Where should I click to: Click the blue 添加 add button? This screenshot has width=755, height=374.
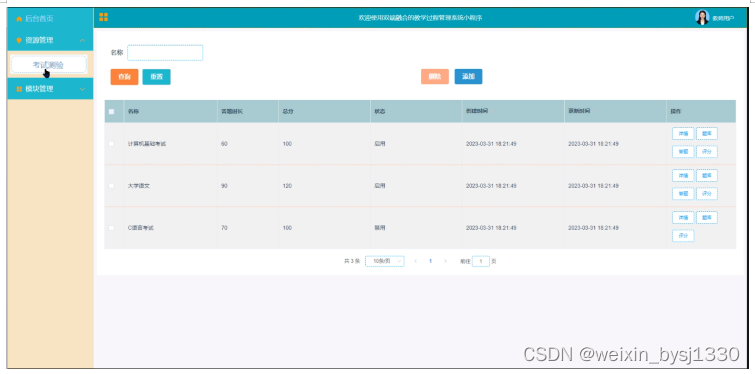pyautogui.click(x=469, y=77)
